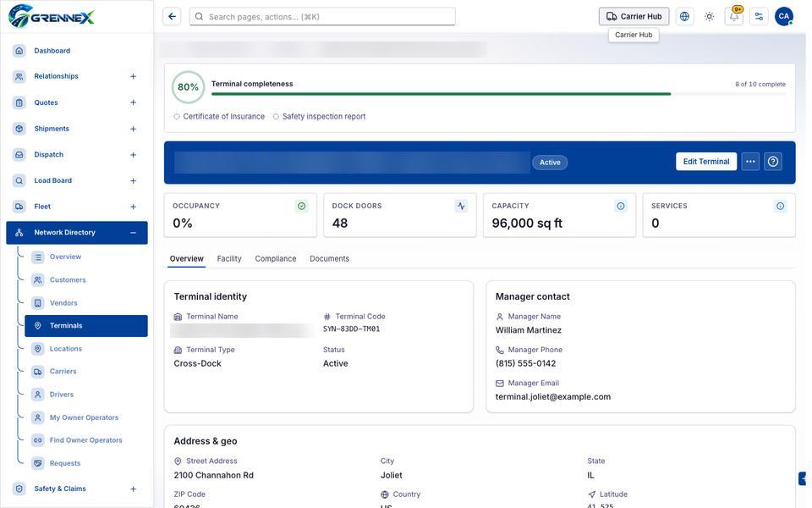Viewport: 812px width, 508px height.
Task: Select Terminals in the sidebar
Action: pos(86,325)
